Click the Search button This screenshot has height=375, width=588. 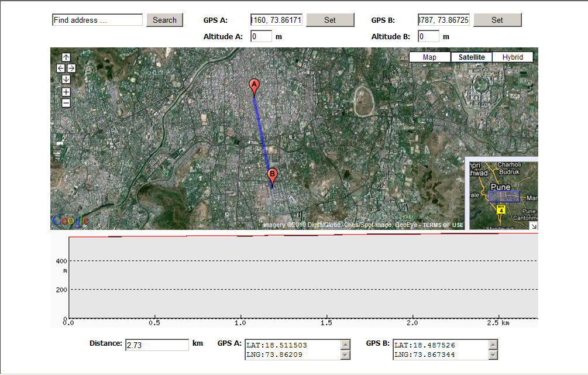(x=164, y=20)
